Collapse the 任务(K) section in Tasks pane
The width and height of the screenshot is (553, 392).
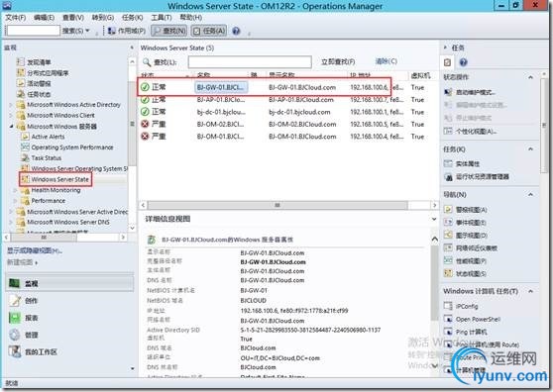pyautogui.click(x=530, y=149)
